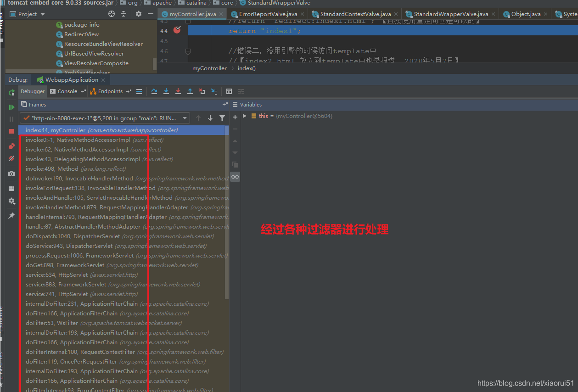Stop the debug session

(11, 131)
